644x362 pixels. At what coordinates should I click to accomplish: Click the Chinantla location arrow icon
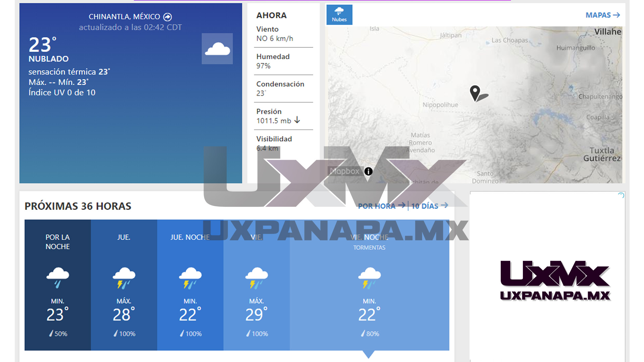tap(167, 17)
